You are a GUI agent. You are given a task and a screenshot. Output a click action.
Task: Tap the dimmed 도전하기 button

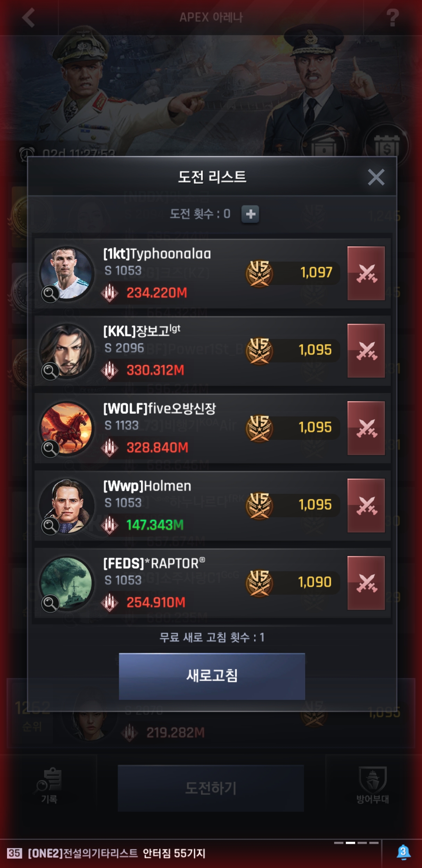pyautogui.click(x=211, y=788)
